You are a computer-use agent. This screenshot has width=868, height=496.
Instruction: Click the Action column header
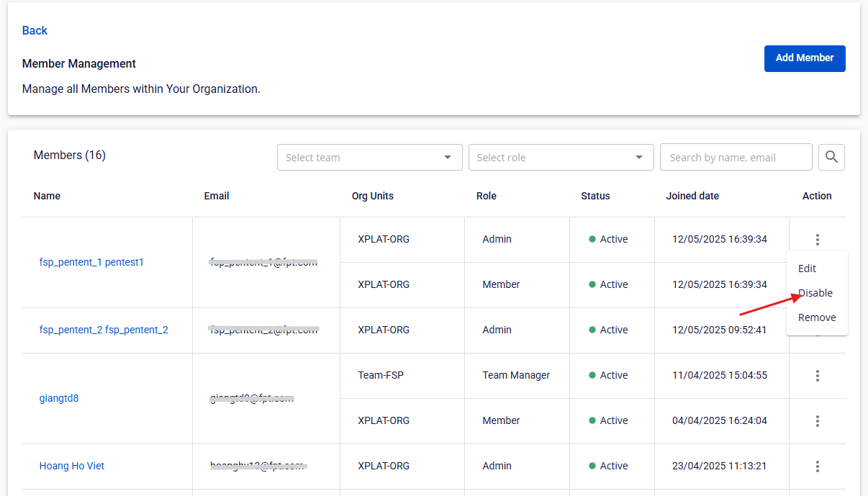coord(817,196)
